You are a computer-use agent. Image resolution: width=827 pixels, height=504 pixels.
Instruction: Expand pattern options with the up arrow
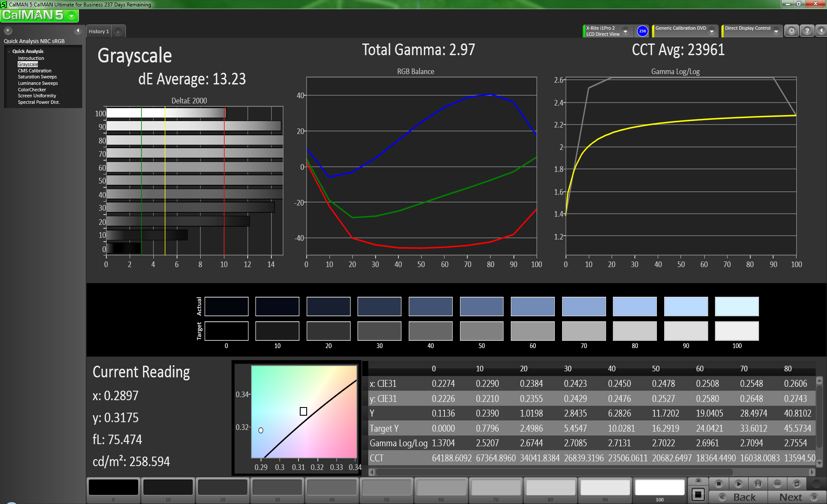[698, 481]
